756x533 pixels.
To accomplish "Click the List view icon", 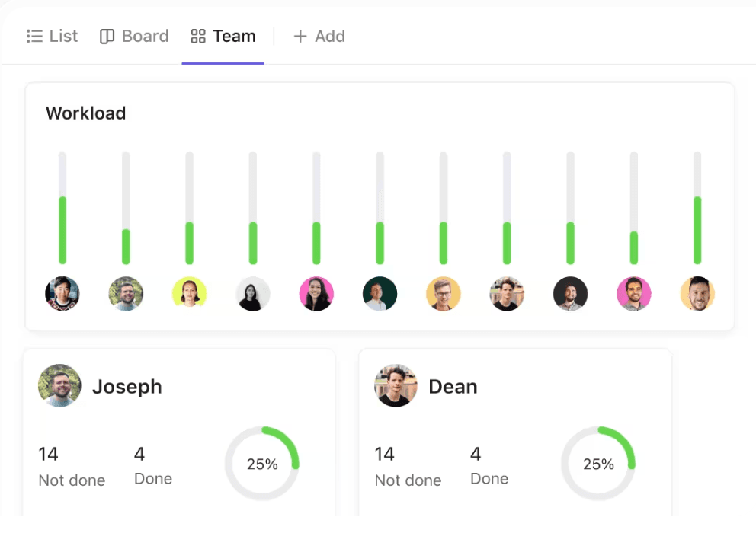I will point(34,36).
